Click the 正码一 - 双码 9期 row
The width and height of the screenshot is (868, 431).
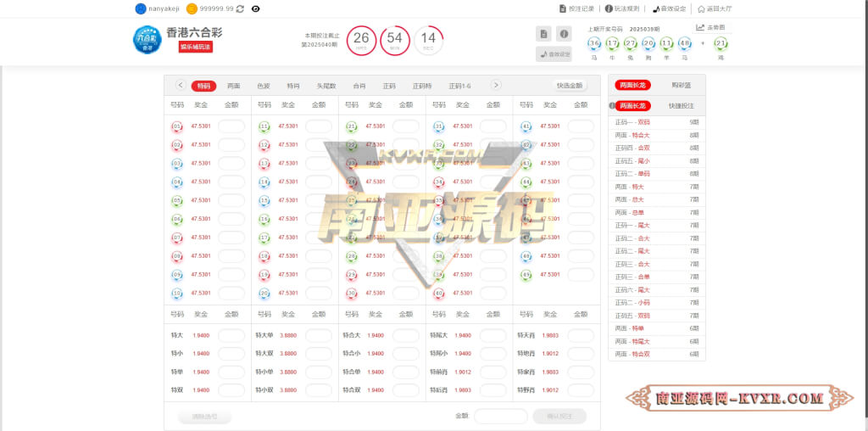[x=657, y=122]
